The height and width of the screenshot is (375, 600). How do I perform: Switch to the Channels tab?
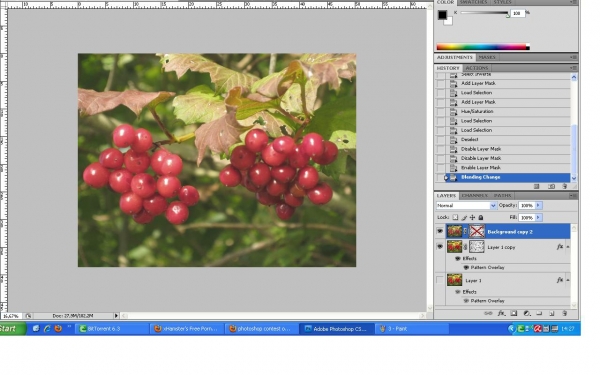point(474,196)
